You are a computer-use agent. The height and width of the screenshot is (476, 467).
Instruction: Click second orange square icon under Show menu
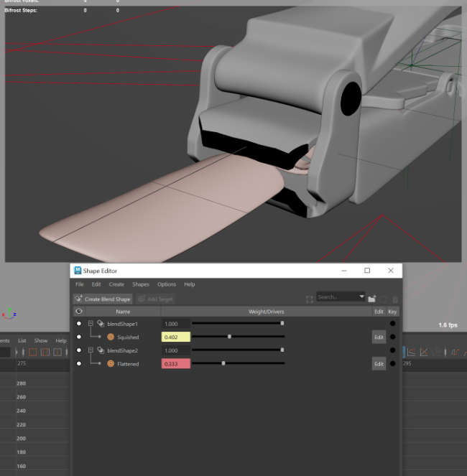pos(45,352)
